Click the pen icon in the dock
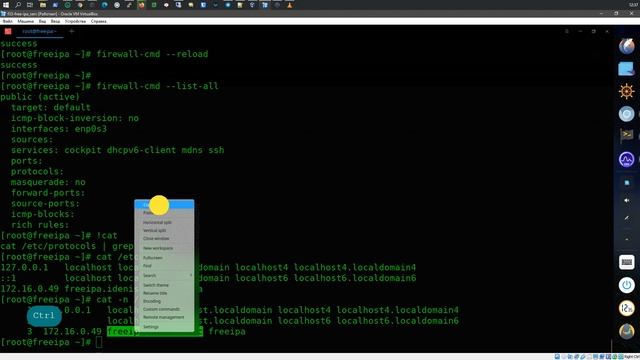Image resolution: width=640 pixels, height=360 pixels. [627, 218]
